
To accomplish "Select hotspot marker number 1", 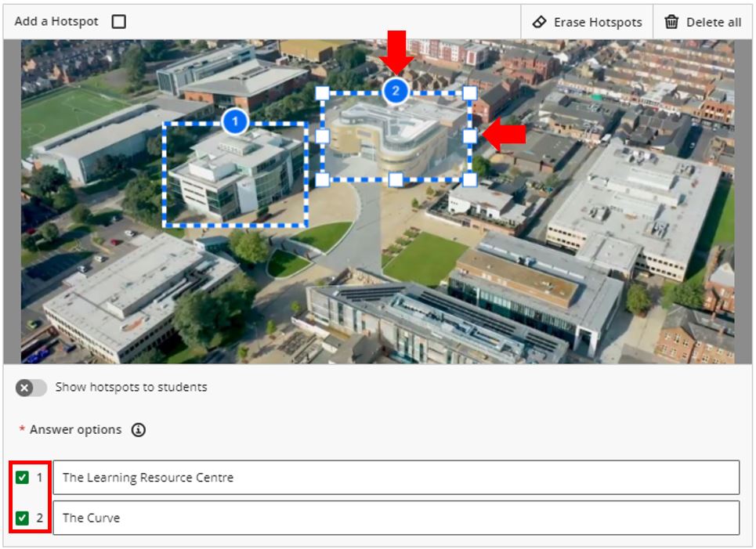I will point(235,121).
